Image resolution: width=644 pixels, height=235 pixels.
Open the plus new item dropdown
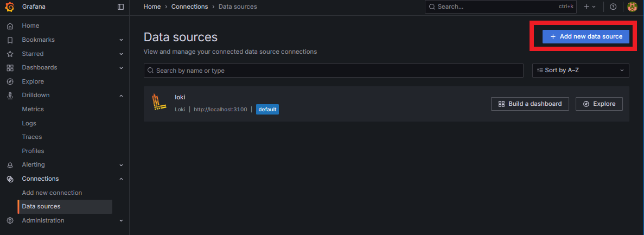tap(589, 7)
